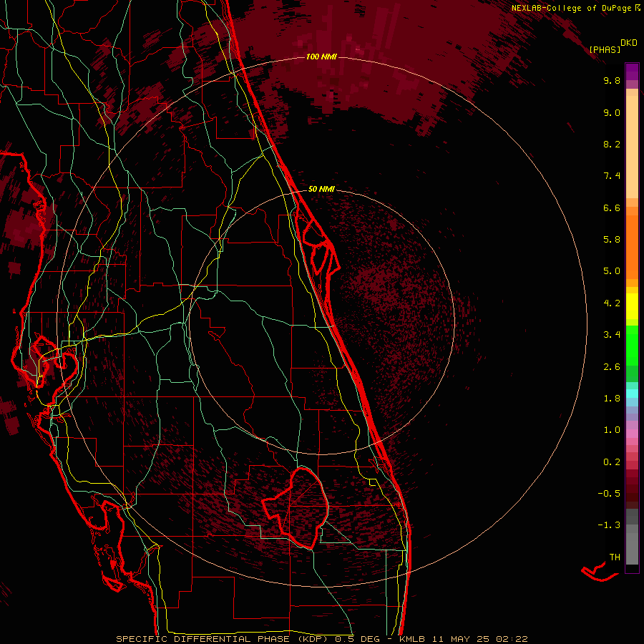This screenshot has width=644, height=644.
Task: Click the 5.8 value on color scale
Action: coord(612,240)
